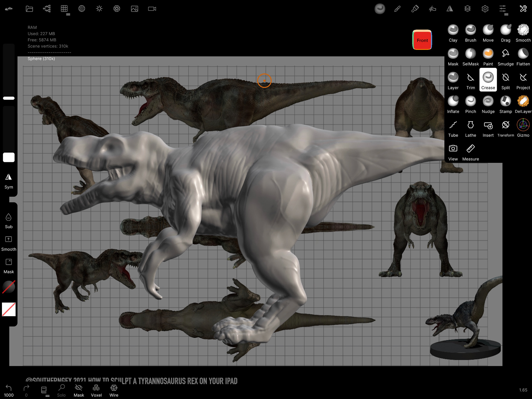Pick the Drag tool

[x=505, y=33]
